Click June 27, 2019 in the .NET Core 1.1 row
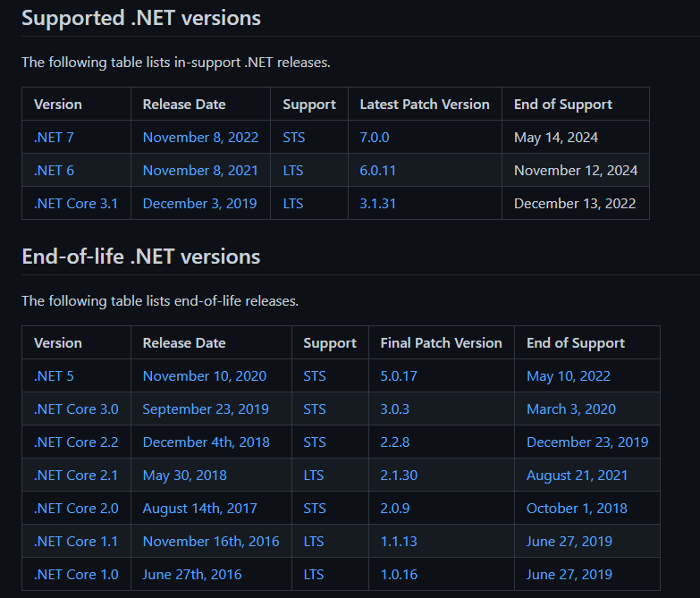The height and width of the screenshot is (598, 700). pyautogui.click(x=569, y=542)
